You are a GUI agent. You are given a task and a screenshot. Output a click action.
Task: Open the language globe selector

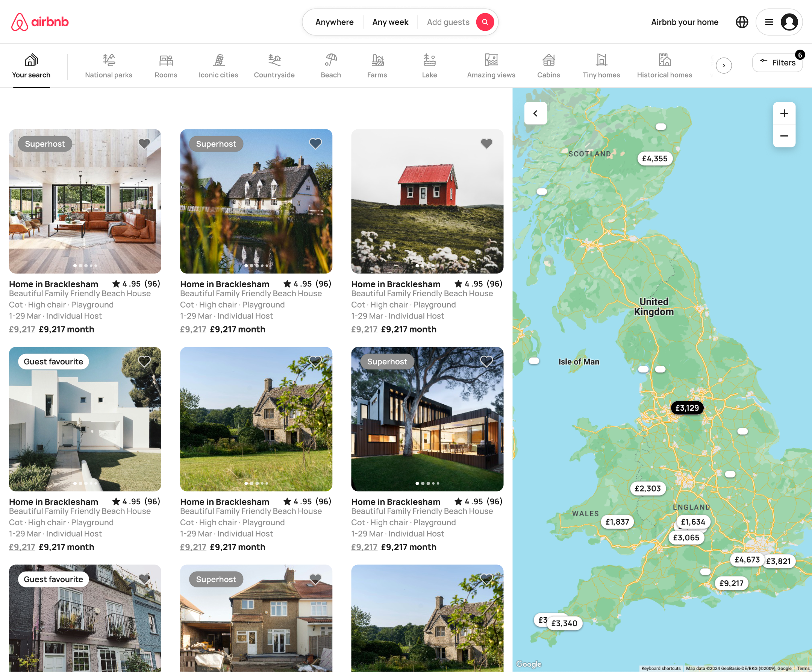click(x=742, y=22)
